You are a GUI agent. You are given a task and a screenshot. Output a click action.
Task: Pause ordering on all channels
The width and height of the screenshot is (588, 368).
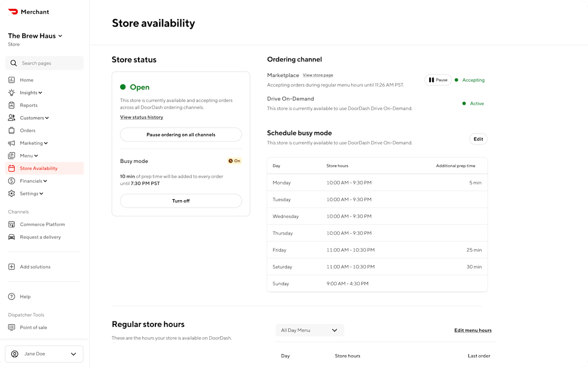click(x=181, y=134)
